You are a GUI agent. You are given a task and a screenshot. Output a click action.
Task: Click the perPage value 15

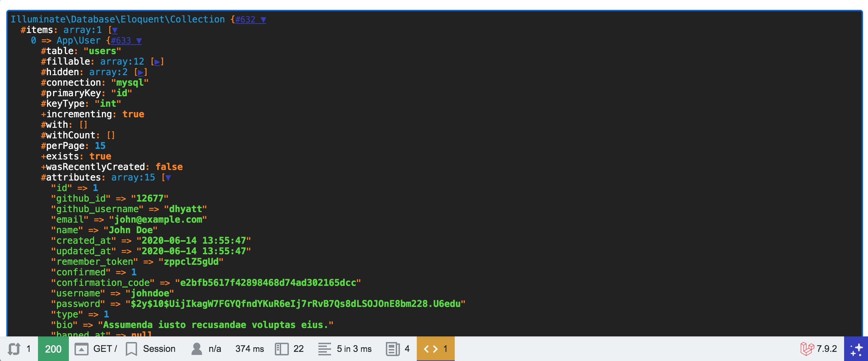[x=100, y=146]
